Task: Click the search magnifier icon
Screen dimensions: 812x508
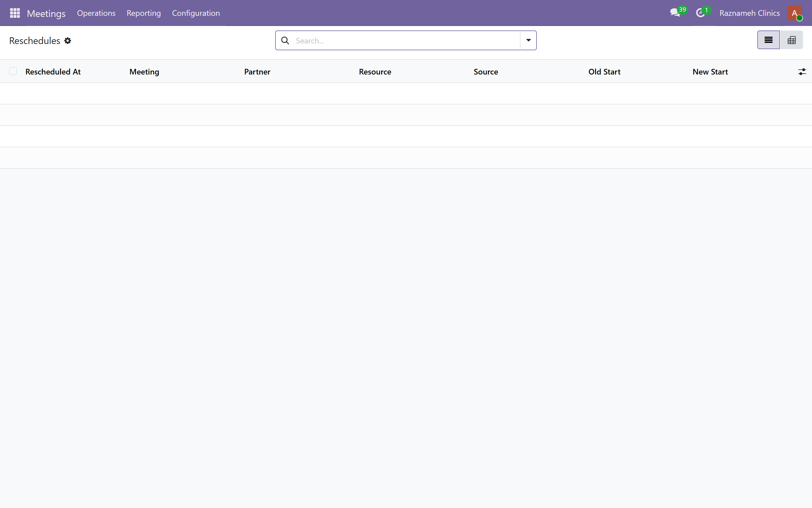Action: tap(285, 41)
